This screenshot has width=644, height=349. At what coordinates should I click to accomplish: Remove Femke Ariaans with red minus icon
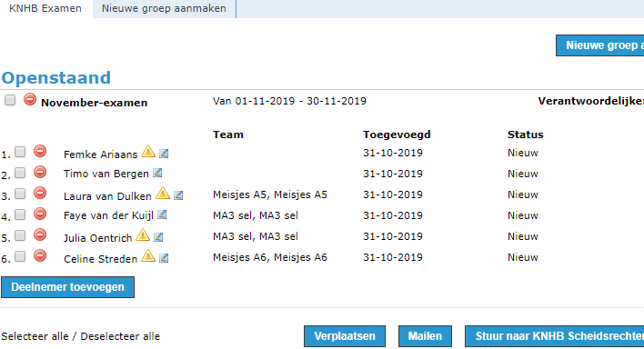tap(40, 151)
